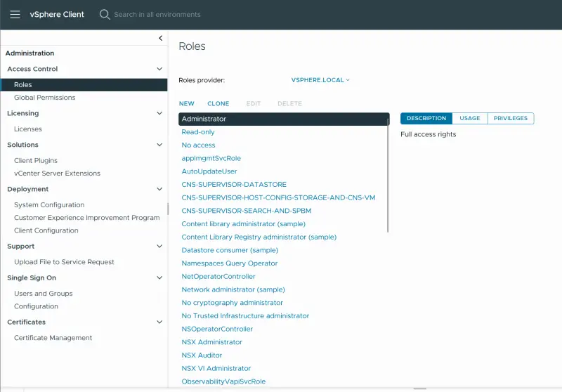562x392 pixels.
Task: Select NSX Administrator role
Action: coord(211,342)
